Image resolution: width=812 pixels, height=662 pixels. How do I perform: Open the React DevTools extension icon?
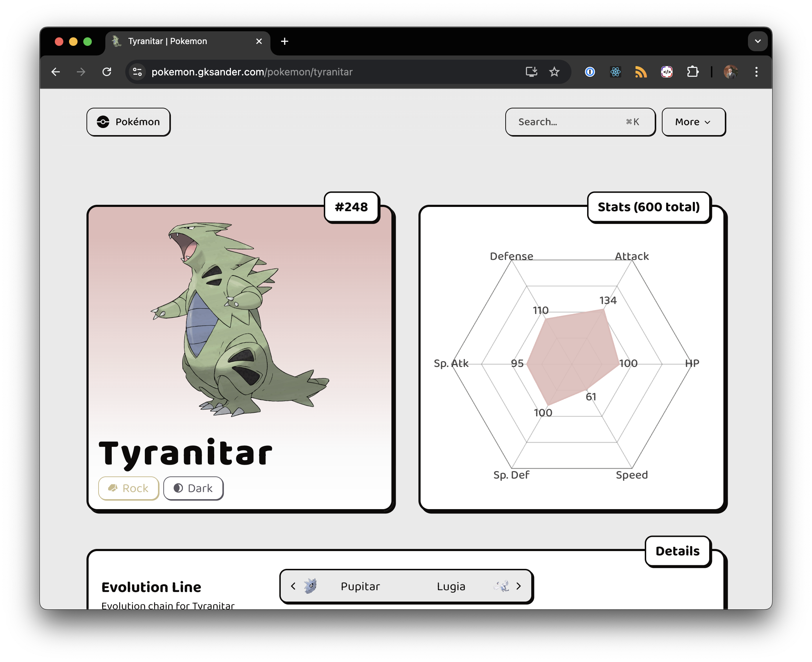[615, 72]
